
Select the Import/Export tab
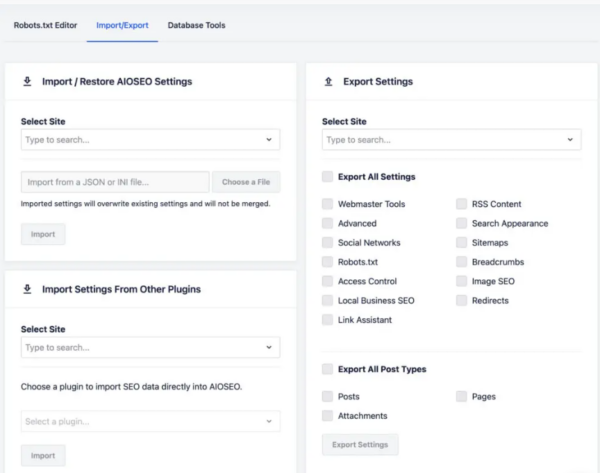pyautogui.click(x=122, y=24)
